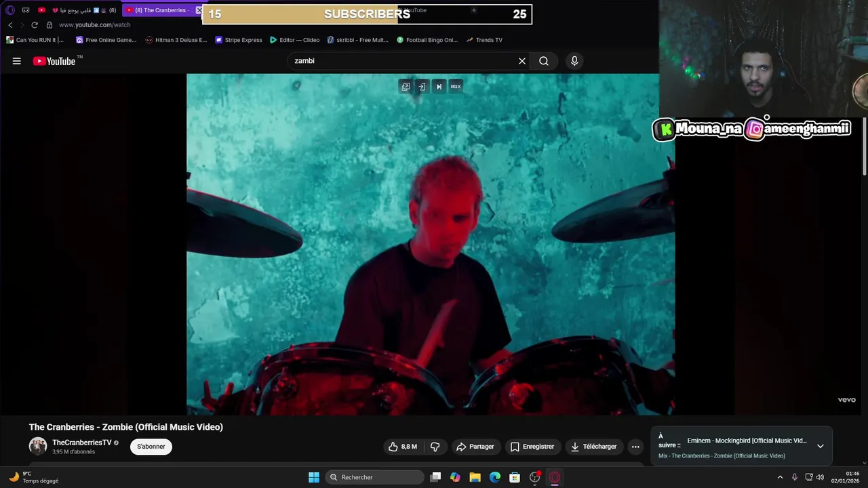
Task: Close The Cranberries tab
Action: click(x=199, y=10)
